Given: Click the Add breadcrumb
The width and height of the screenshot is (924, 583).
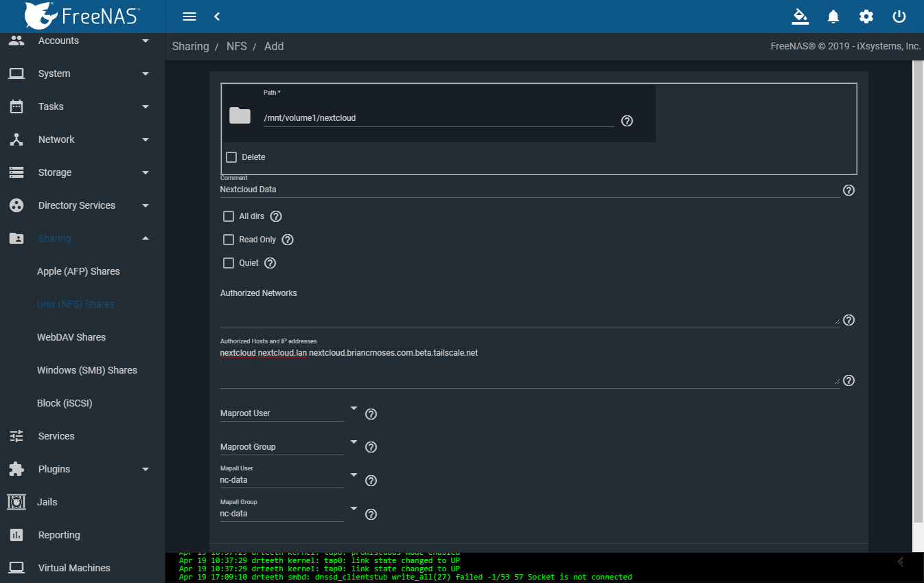Looking at the screenshot, I should (x=274, y=46).
